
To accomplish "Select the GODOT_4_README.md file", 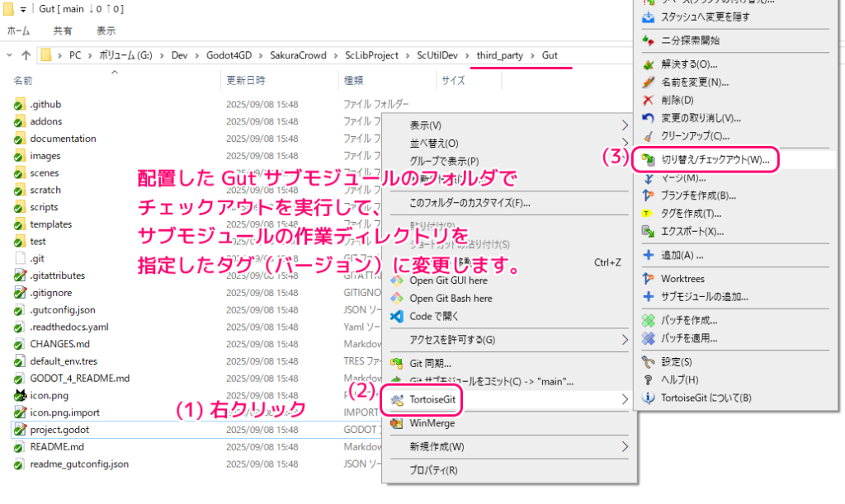I will pos(80,379).
